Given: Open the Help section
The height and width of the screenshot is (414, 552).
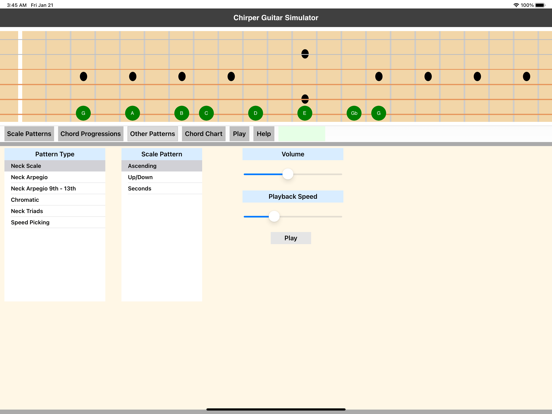Looking at the screenshot, I should (x=264, y=134).
